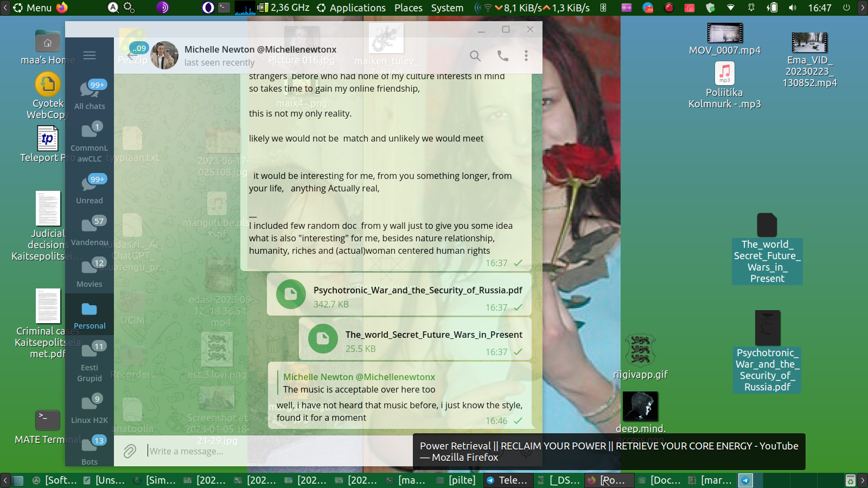
Task: Open the volume speaker tray icon
Action: [793, 8]
